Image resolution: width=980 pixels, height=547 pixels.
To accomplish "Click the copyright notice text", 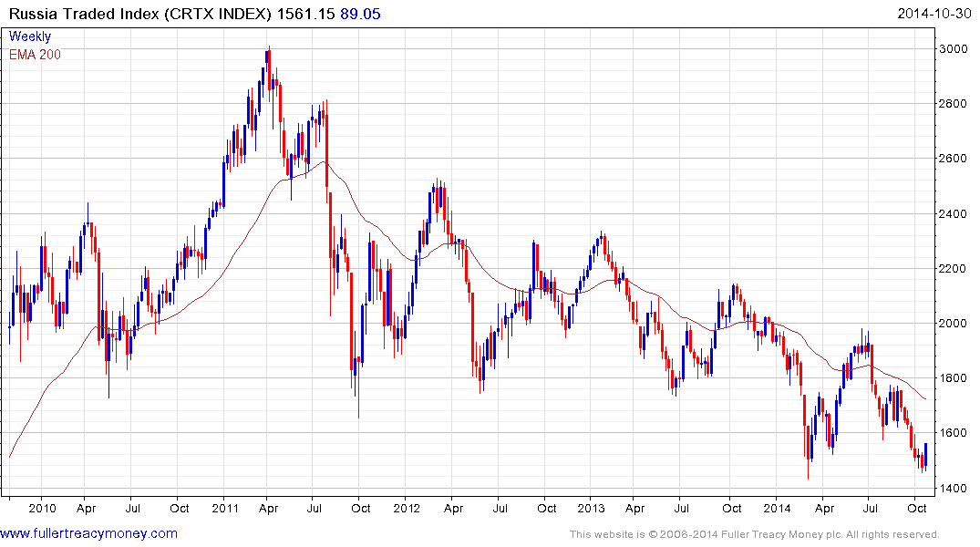I will (x=755, y=534).
